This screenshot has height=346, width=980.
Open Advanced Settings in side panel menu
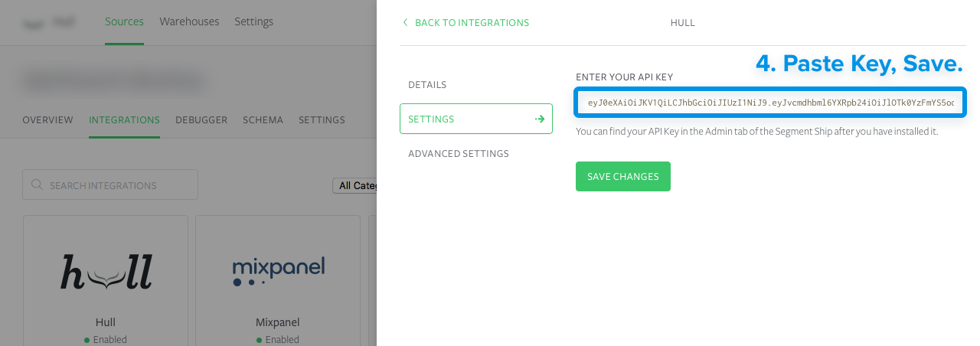tap(458, 154)
